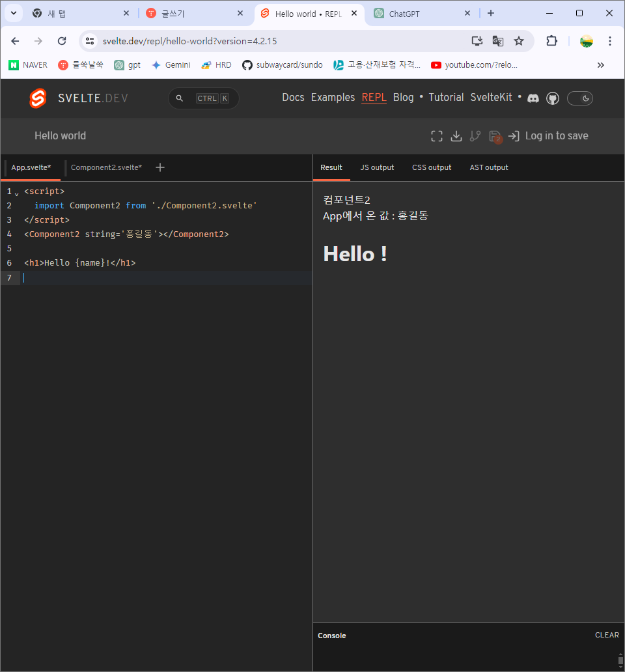Close the ChatGPT browser tab
Viewport: 625px width, 672px height.
[467, 13]
